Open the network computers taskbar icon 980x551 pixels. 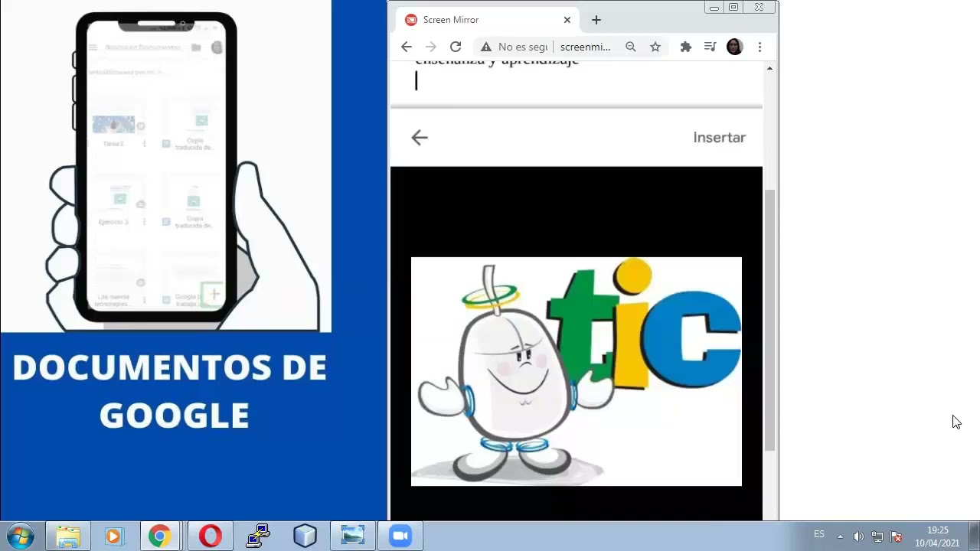[x=258, y=536]
